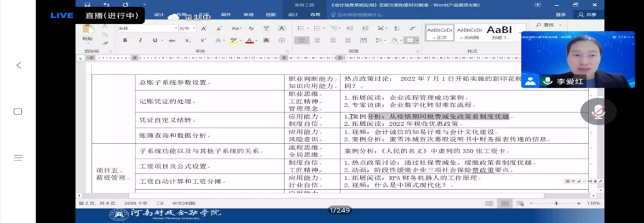Switch to print layout view

pyautogui.click(x=505, y=203)
